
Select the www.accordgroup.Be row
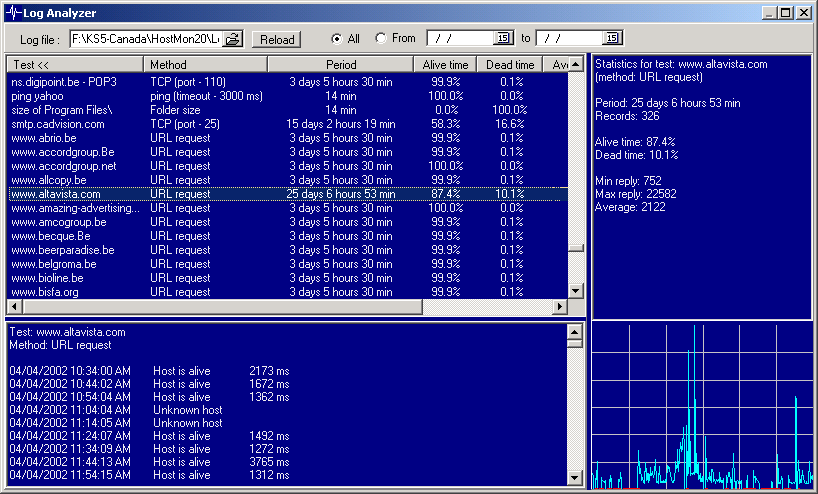coord(288,152)
